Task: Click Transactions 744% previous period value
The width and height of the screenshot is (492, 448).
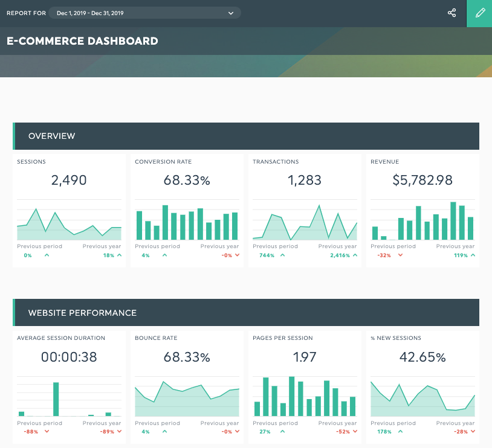Action: [x=267, y=255]
